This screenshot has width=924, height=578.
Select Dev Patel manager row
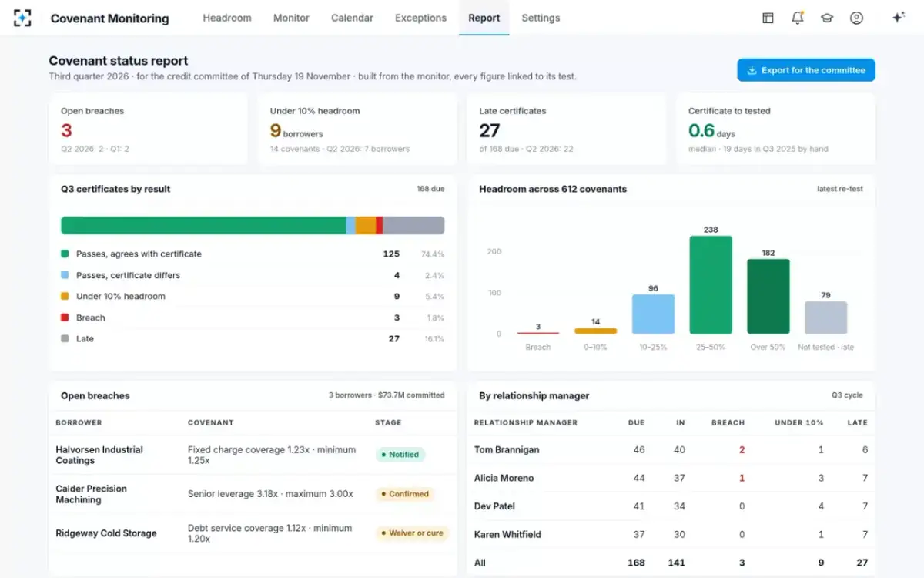(x=671, y=506)
